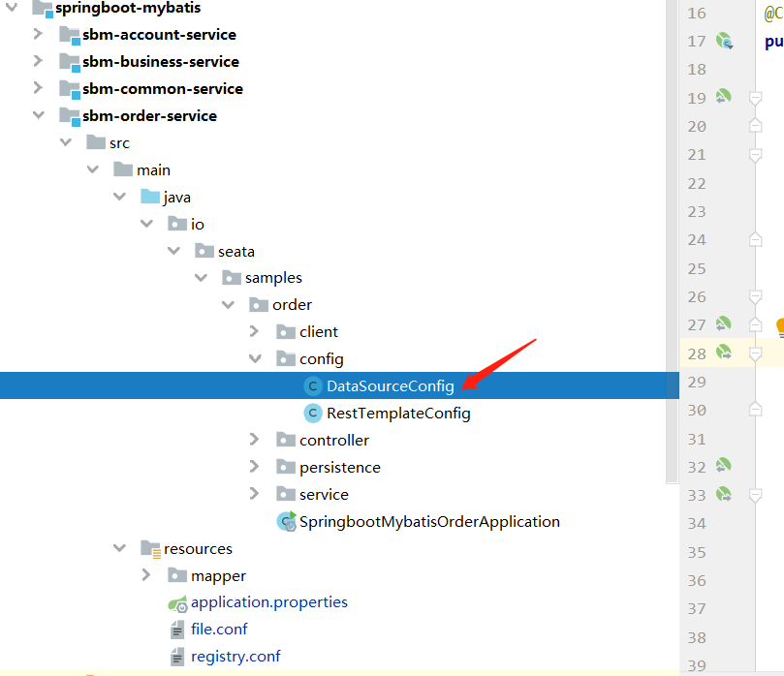Expand the service package
Viewport: 784px width, 676px height.
[x=255, y=494]
